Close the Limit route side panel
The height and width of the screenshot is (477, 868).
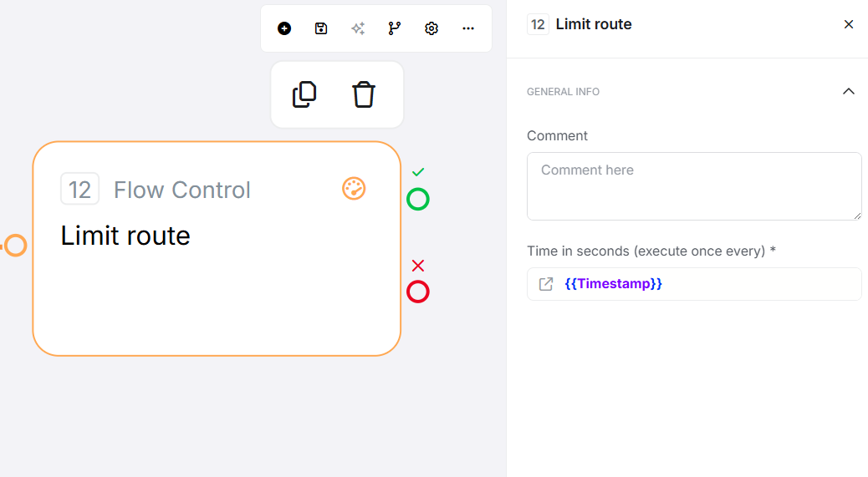coord(849,24)
